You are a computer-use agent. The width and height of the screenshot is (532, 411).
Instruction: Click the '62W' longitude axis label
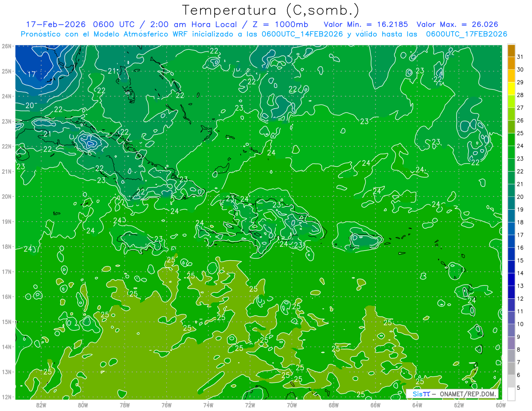pos(459,405)
